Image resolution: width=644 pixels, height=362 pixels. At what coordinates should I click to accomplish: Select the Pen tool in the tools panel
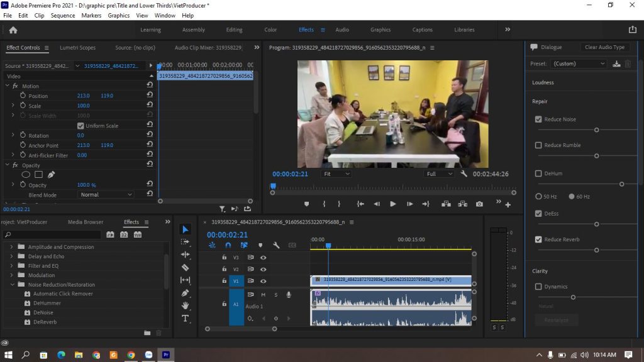[x=186, y=292]
